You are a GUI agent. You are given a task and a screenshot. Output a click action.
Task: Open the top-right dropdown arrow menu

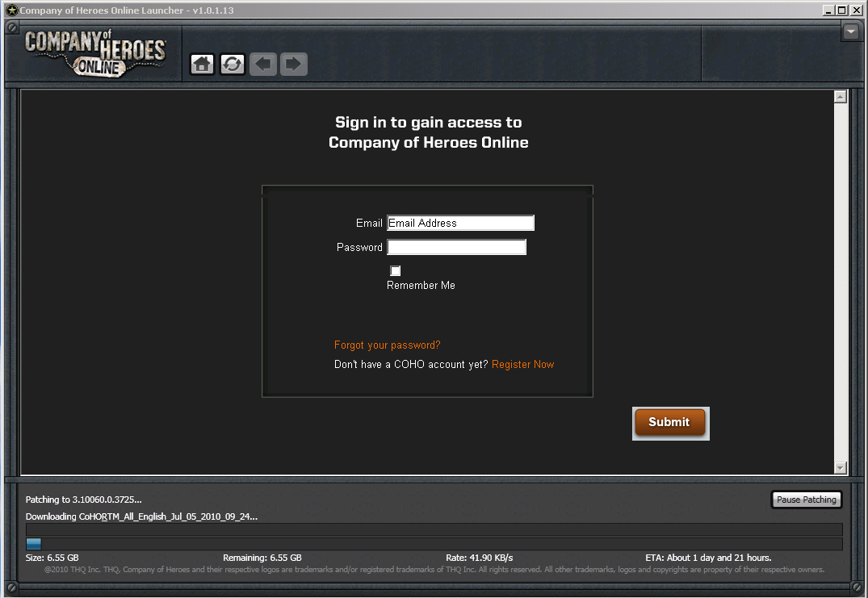(851, 31)
